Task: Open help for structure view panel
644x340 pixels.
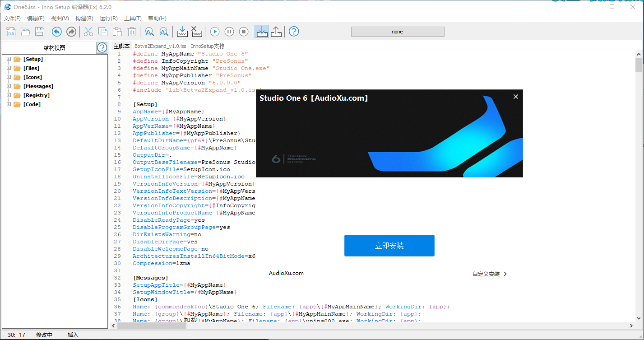Action: (x=102, y=48)
